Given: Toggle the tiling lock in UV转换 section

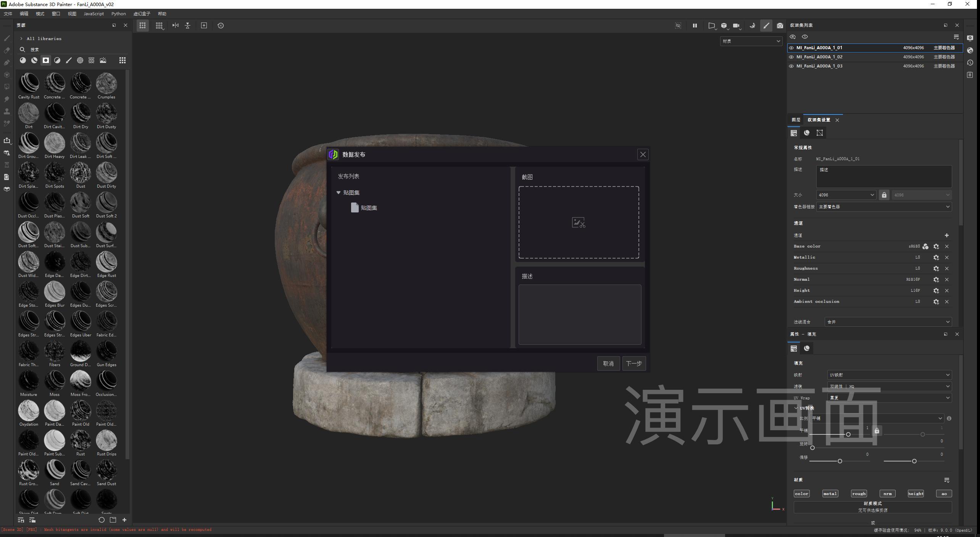Looking at the screenshot, I should (877, 431).
